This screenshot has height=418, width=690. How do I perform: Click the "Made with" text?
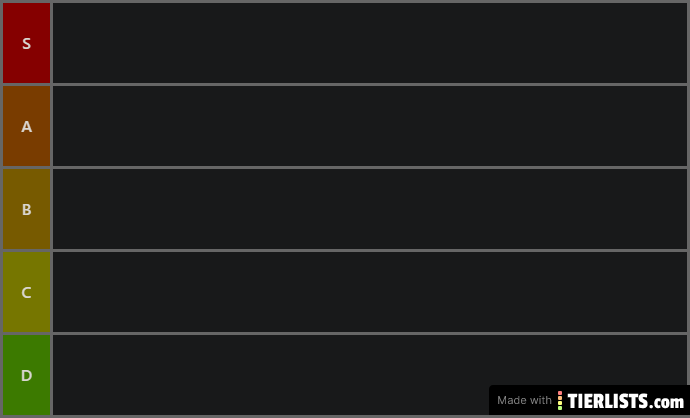click(524, 400)
